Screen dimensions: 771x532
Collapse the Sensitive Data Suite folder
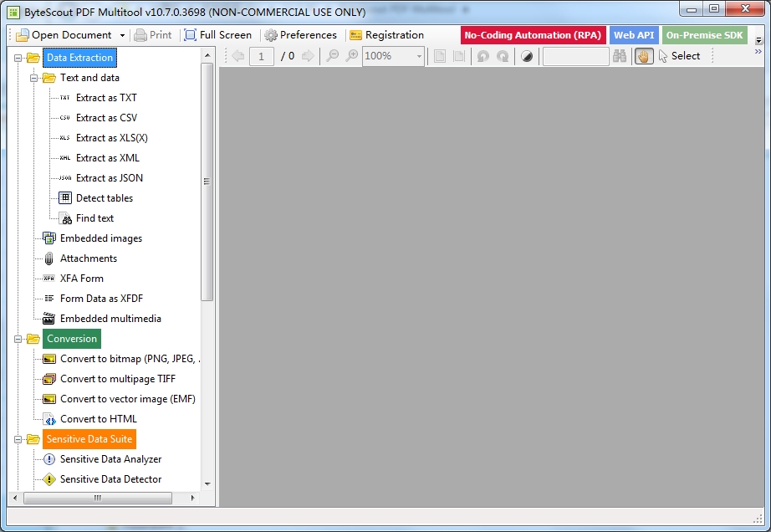pyautogui.click(x=18, y=439)
